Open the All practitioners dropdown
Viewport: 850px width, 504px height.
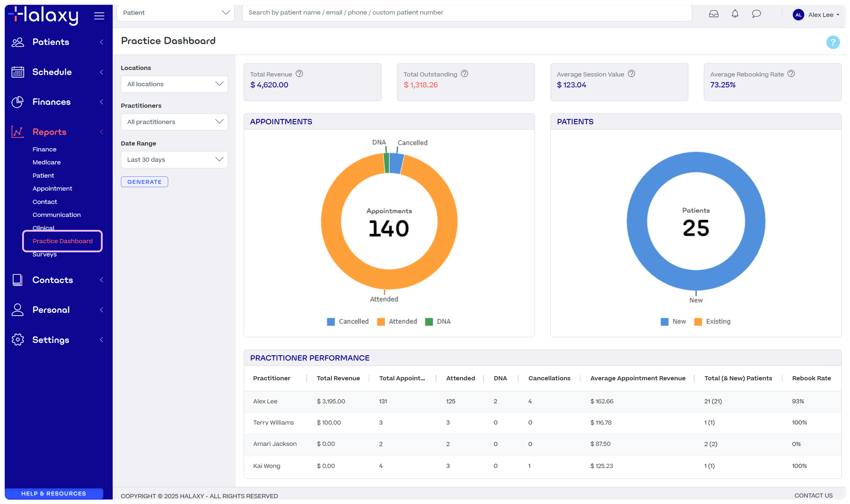174,122
